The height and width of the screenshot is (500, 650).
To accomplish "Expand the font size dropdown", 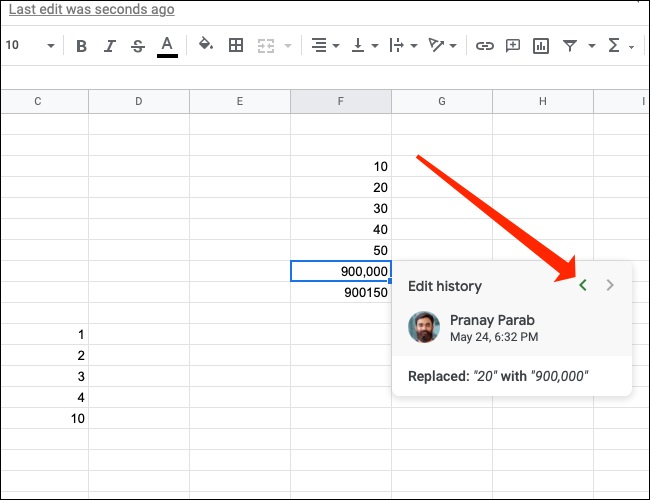I will pos(48,46).
